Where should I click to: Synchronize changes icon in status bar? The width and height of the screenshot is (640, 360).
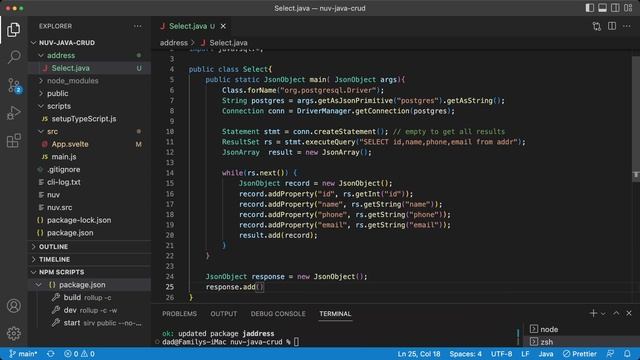pyautogui.click(x=51, y=354)
